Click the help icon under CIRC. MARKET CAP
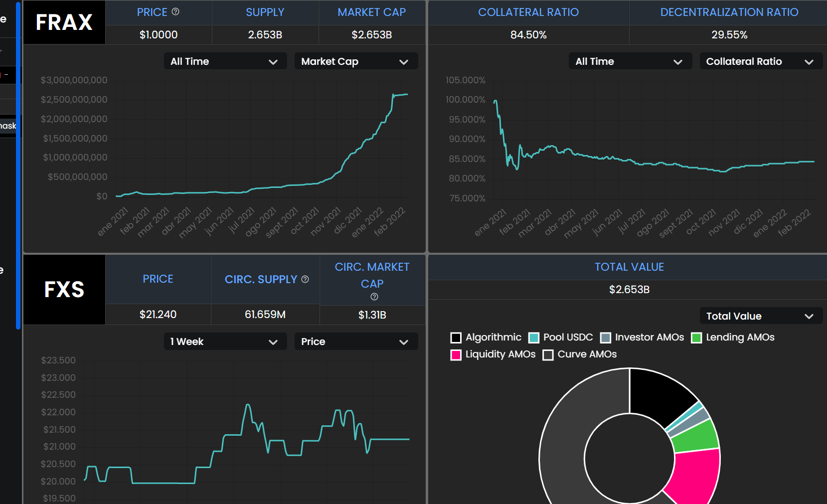Image resolution: width=827 pixels, height=504 pixels. coord(374,297)
